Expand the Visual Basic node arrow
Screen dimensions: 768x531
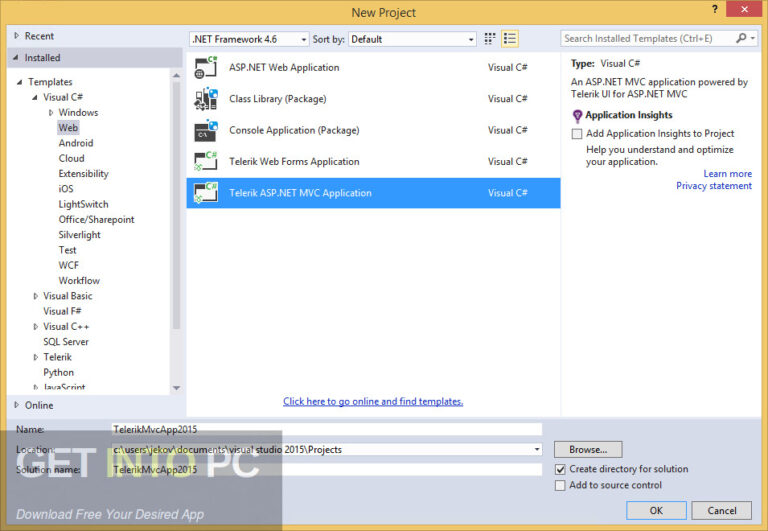coord(35,296)
